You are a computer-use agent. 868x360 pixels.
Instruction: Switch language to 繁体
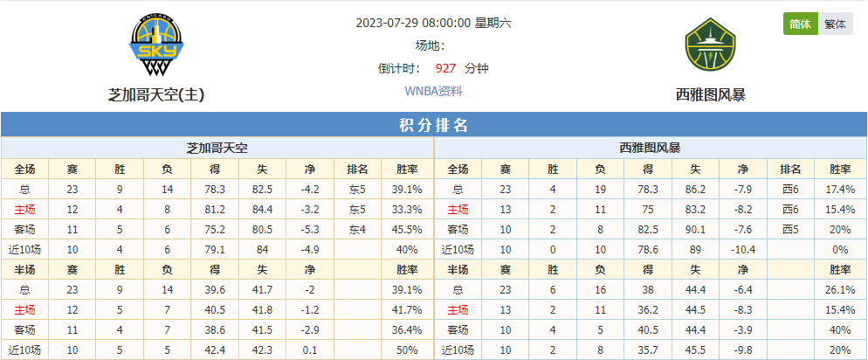[836, 24]
